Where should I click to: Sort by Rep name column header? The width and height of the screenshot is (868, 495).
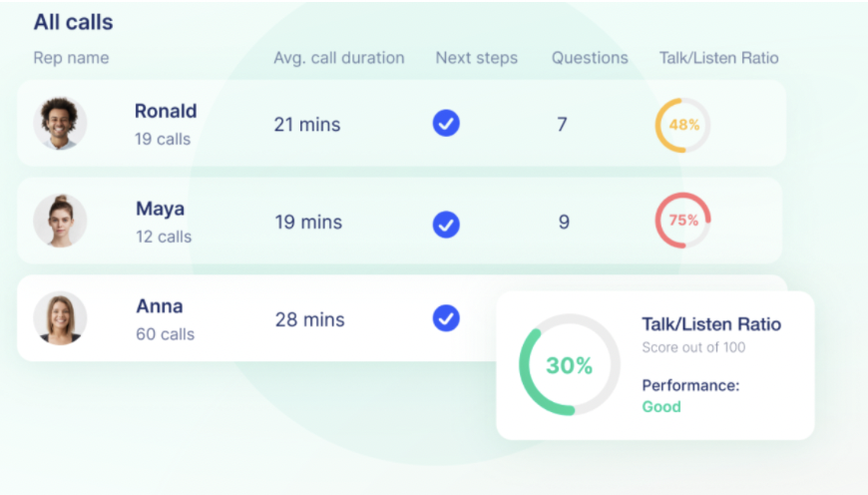71,58
